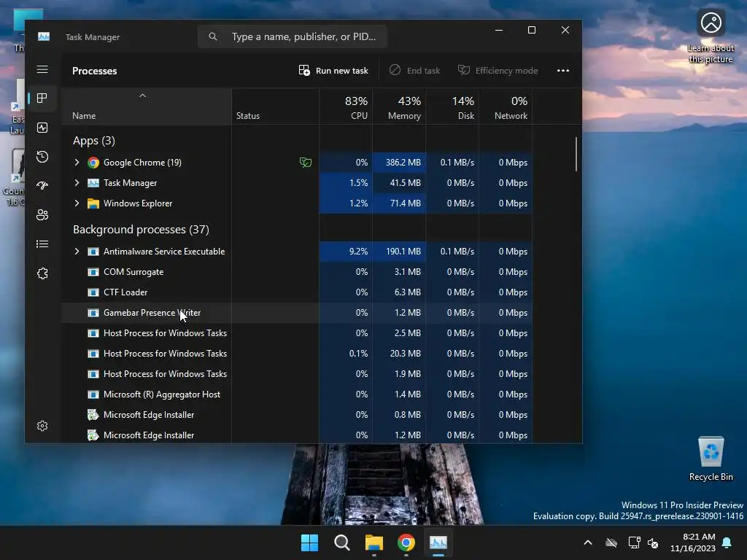Click the sort arrow above Name column
This screenshot has height=560, width=747.
142,96
